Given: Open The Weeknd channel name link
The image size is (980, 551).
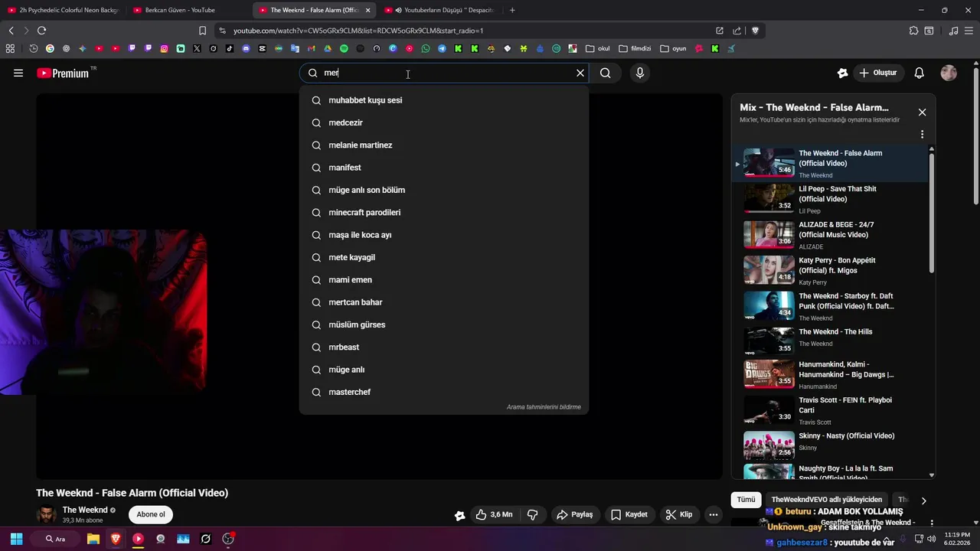Looking at the screenshot, I should click(85, 510).
